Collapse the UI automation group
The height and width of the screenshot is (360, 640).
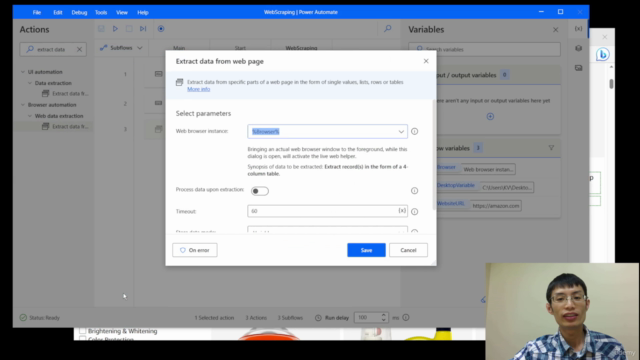23,72
